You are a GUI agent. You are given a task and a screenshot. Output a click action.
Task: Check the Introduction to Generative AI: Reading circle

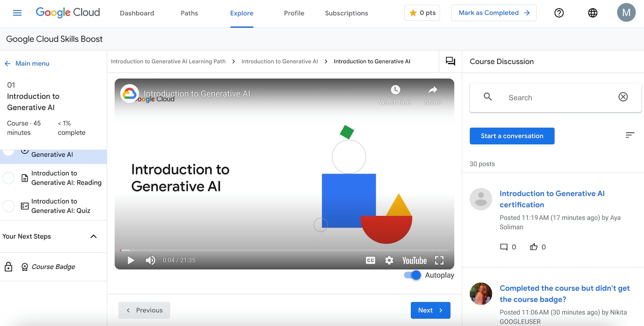pos(8,178)
